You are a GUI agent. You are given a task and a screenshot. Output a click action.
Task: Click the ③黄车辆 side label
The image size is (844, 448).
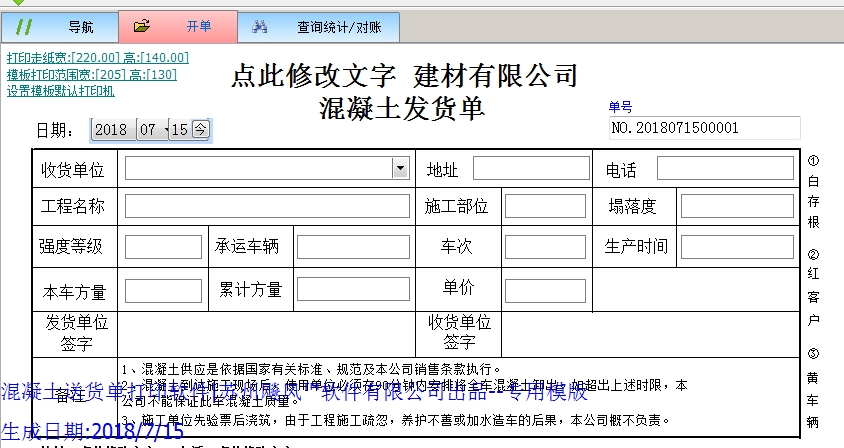tap(813, 388)
